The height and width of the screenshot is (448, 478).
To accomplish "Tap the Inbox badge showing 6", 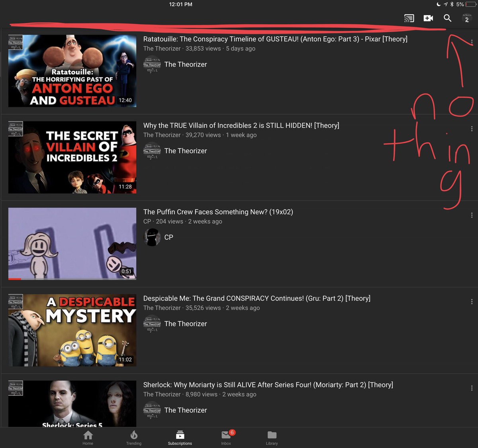I will 232,432.
